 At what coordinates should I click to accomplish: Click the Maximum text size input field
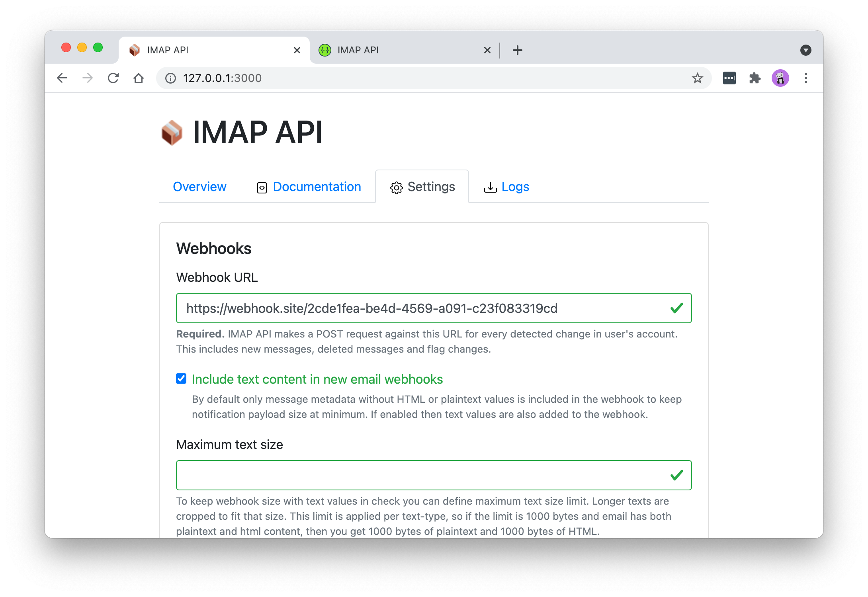click(x=398, y=475)
